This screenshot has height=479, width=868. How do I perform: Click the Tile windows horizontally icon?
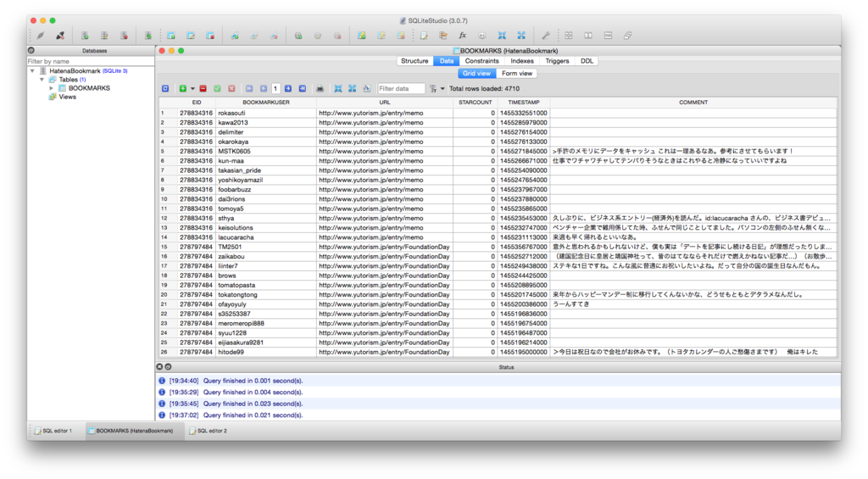(588, 36)
